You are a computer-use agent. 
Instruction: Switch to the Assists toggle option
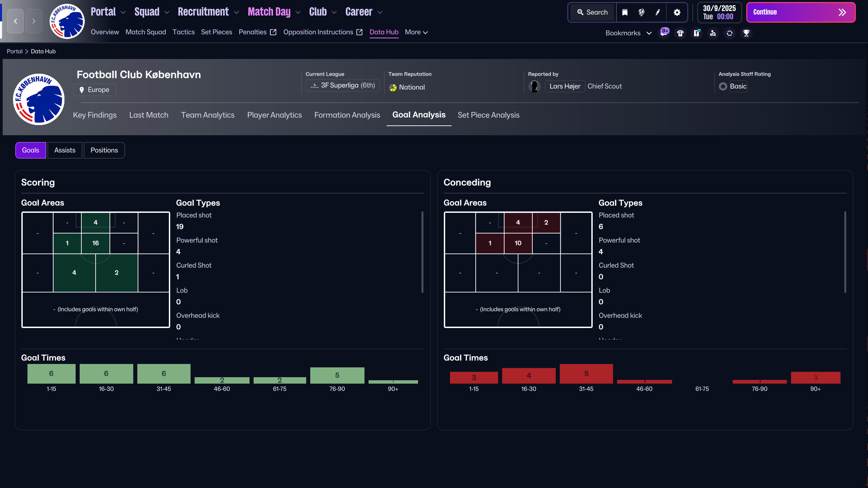(64, 150)
